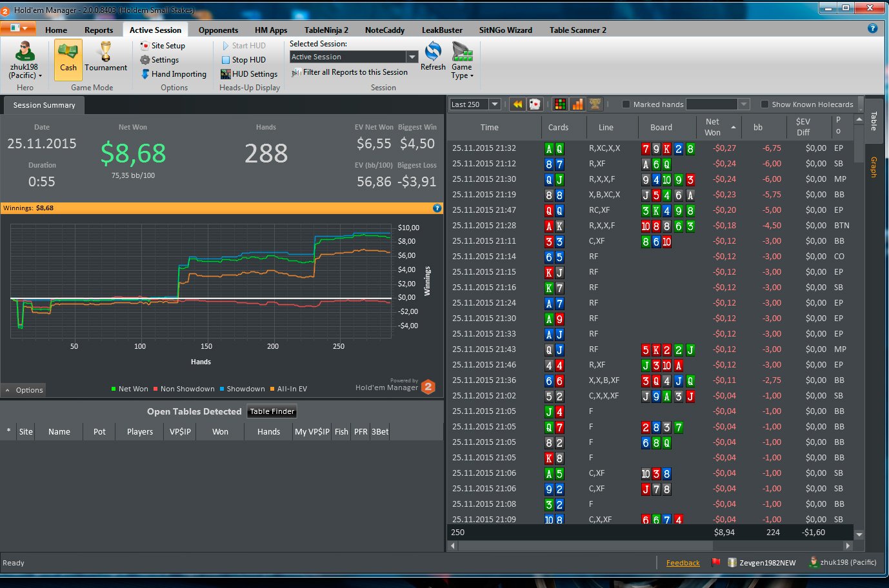The width and height of the screenshot is (889, 588).
Task: Select the hand row at 25.11.2015 21:32
Action: pyautogui.click(x=650, y=148)
